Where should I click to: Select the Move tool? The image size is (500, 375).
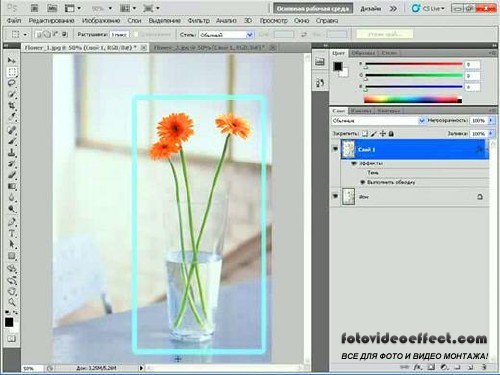[12, 60]
